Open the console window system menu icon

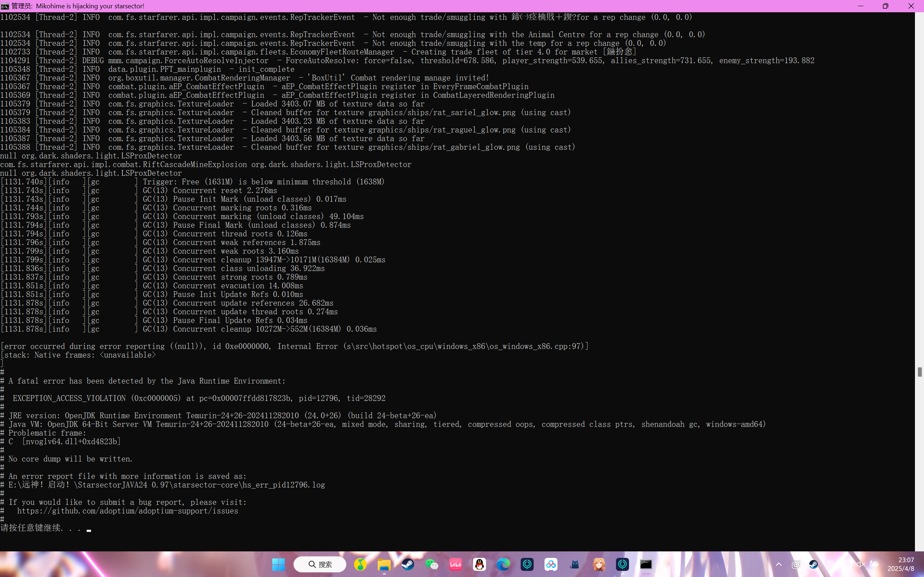pyautogui.click(x=5, y=6)
